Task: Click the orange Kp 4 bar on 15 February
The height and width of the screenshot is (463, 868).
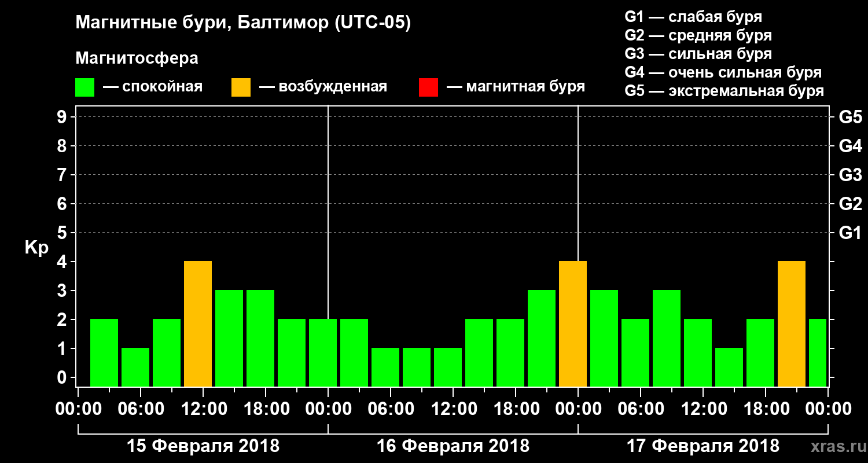Action: pyautogui.click(x=198, y=324)
